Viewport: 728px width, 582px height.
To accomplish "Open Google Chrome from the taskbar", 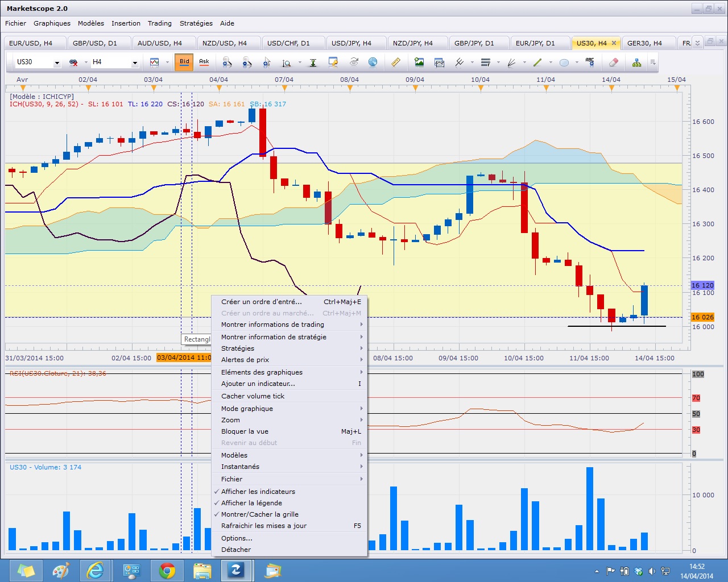I will [167, 570].
